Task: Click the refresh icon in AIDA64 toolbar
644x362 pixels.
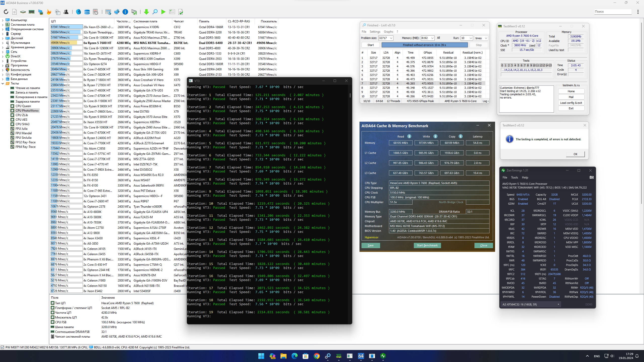Action: (x=6, y=12)
